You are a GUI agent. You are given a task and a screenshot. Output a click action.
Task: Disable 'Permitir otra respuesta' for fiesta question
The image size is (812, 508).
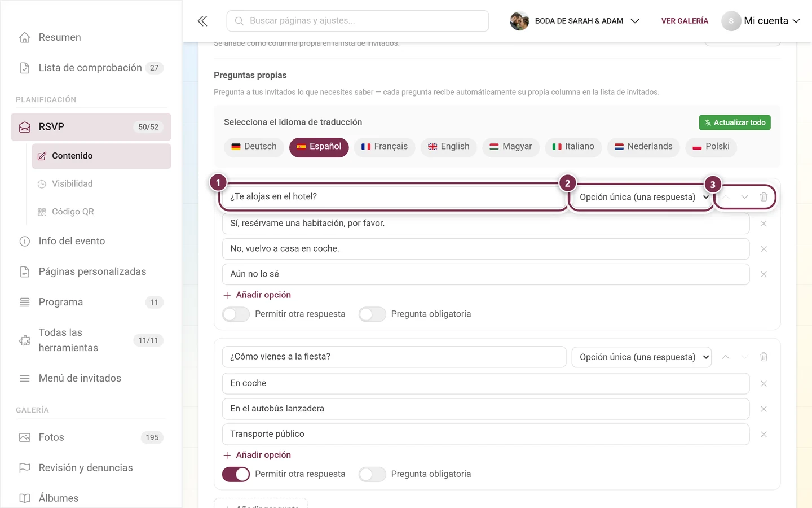point(236,474)
